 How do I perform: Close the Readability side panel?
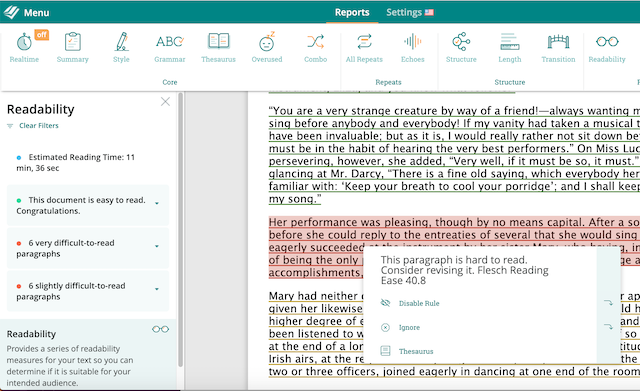pyautogui.click(x=165, y=102)
